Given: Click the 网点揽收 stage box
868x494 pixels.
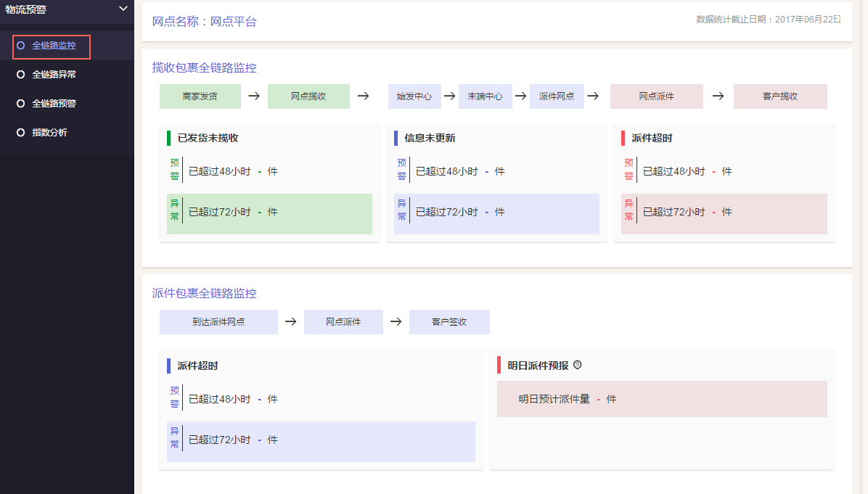Looking at the screenshot, I should (308, 96).
